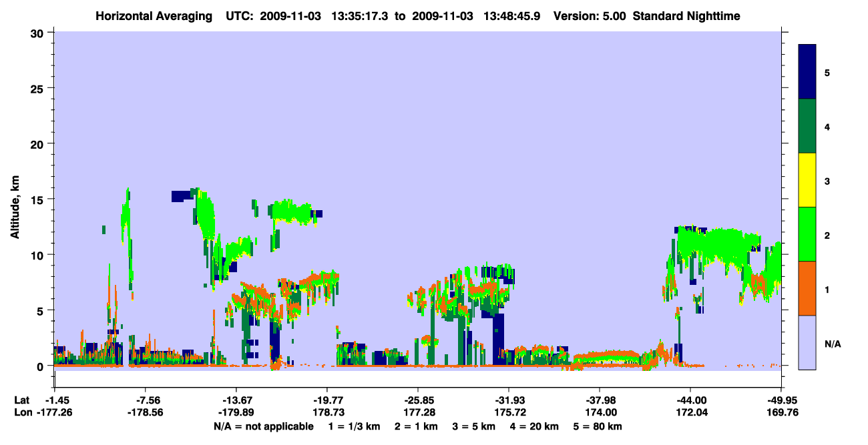Click the y-axis tick label 15
This screenshot has width=868, height=445.
coord(39,199)
